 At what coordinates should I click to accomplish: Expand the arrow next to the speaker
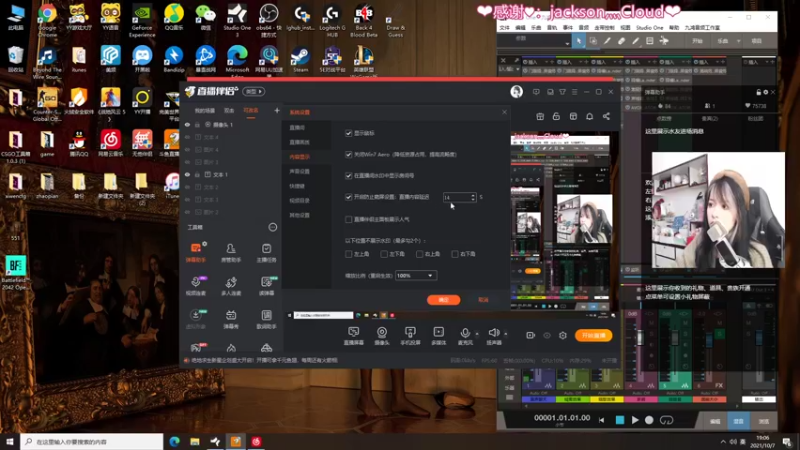tap(506, 334)
